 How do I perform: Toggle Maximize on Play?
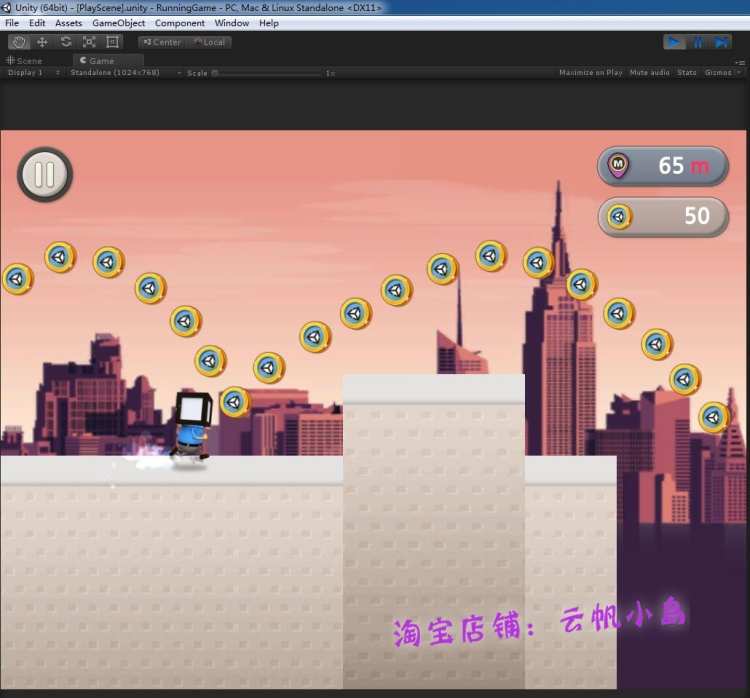click(591, 73)
